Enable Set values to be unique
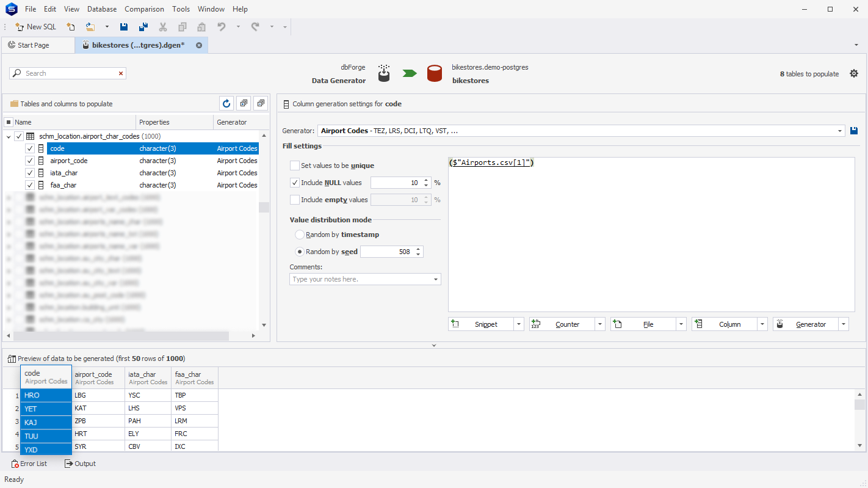Screen dimensions: 868x488 pyautogui.click(x=295, y=166)
